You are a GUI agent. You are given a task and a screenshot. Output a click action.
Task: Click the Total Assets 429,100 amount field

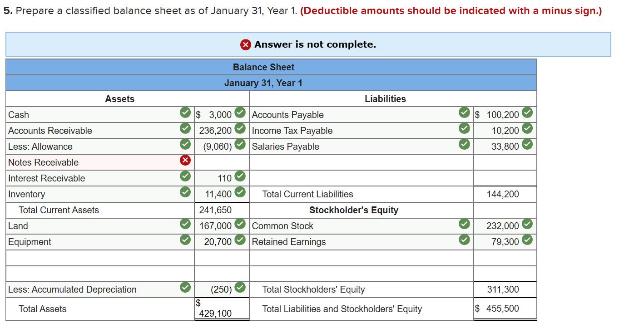point(222,308)
